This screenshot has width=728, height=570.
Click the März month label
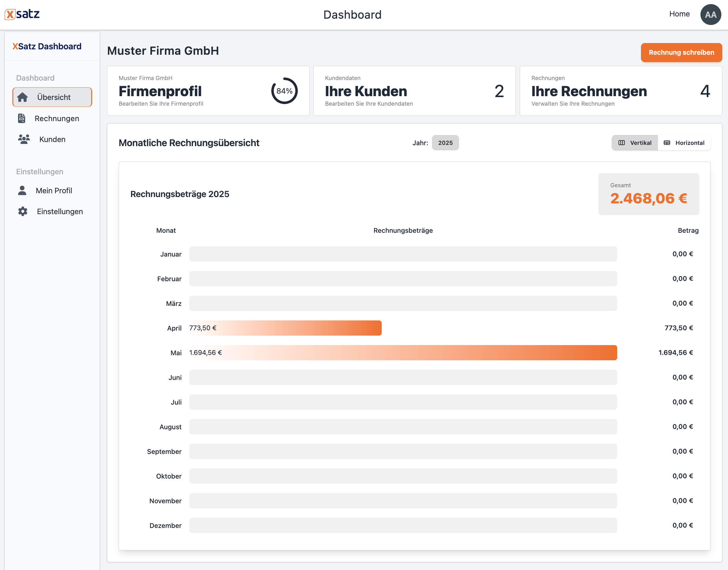(174, 303)
